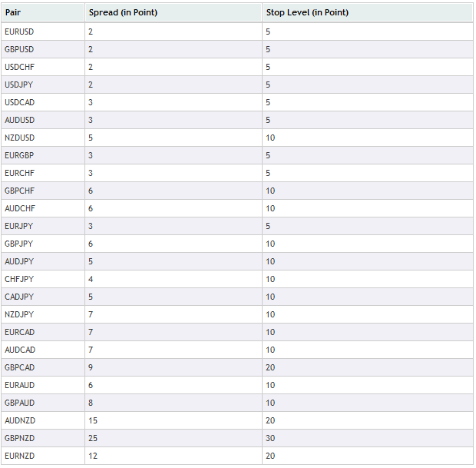Image resolution: width=476 pixels, height=468 pixels.
Task: Click the GBPUSD row label
Action: 19,49
